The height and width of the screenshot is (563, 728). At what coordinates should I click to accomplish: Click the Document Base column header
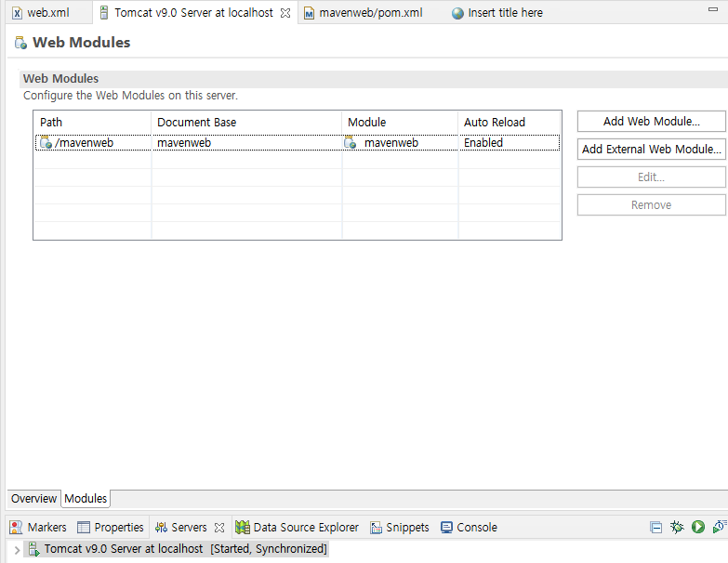click(x=246, y=123)
